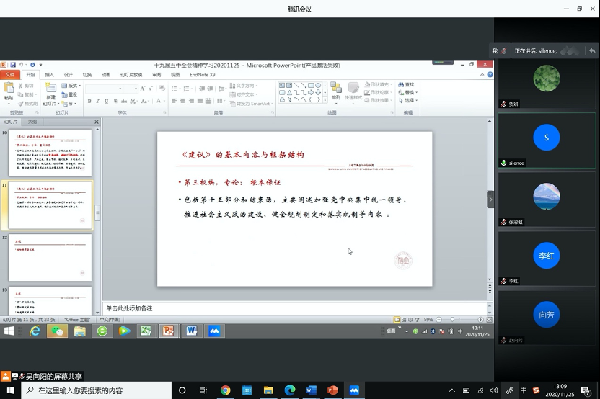The width and height of the screenshot is (600, 399).
Task: Open the Insert ribbon tab
Action: 49,75
